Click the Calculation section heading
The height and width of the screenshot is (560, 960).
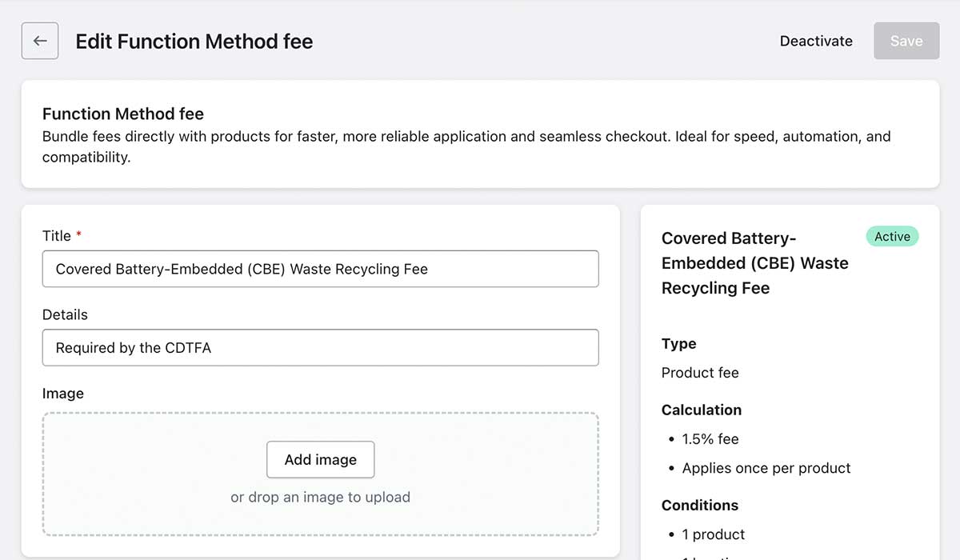pos(701,410)
